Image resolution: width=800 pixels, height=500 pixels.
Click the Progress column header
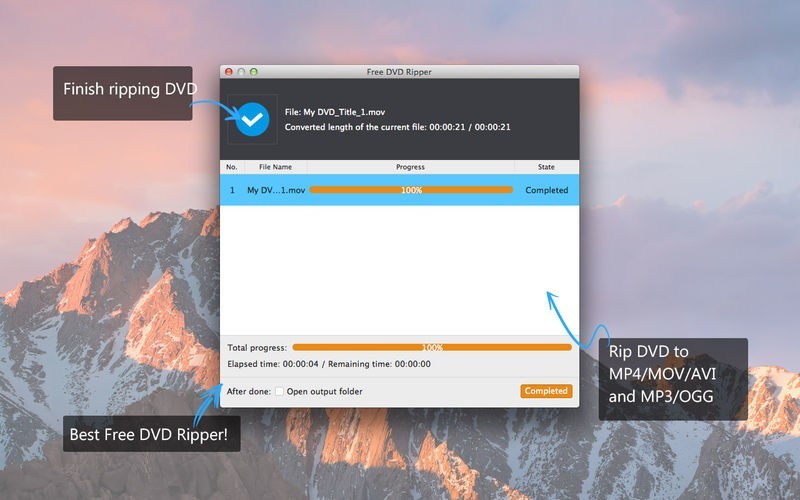tap(410, 167)
